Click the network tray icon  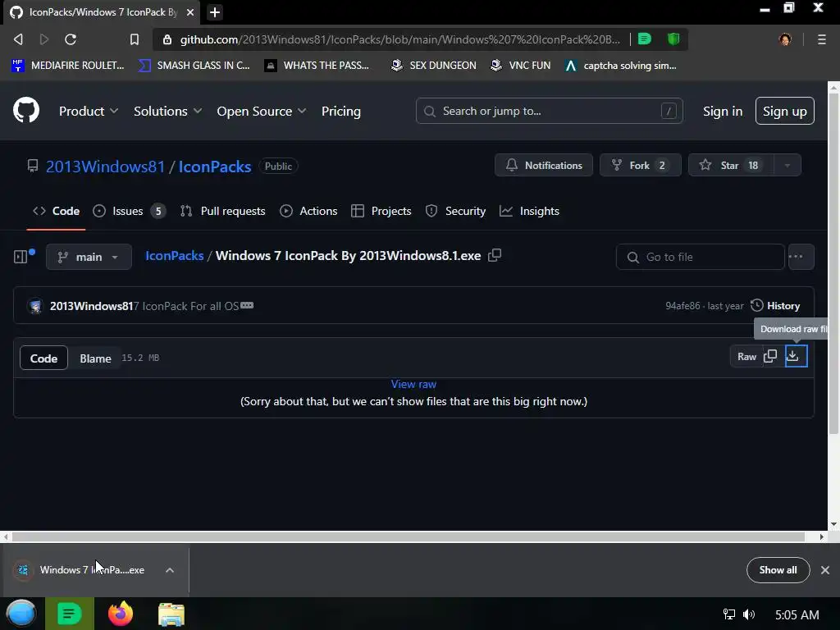pyautogui.click(x=728, y=614)
